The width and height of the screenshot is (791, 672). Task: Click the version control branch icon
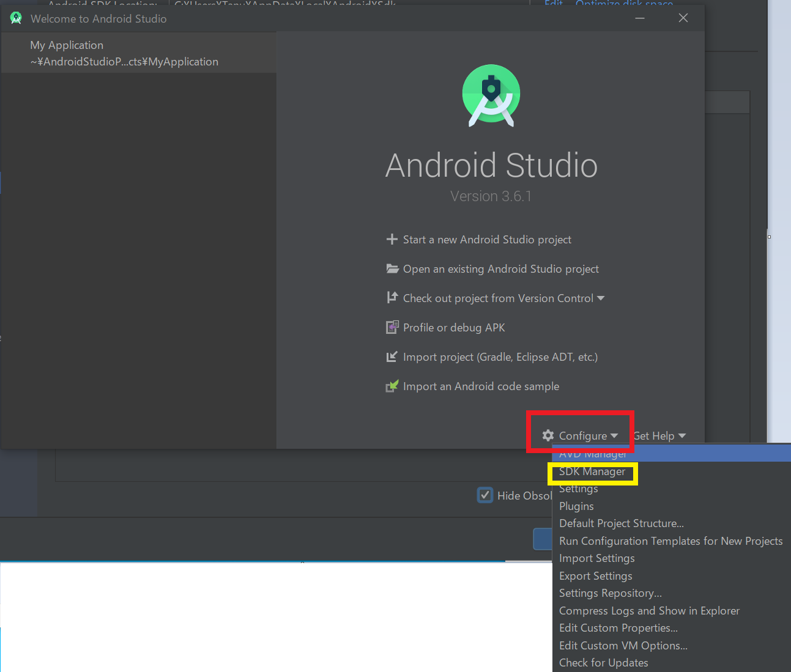(392, 298)
